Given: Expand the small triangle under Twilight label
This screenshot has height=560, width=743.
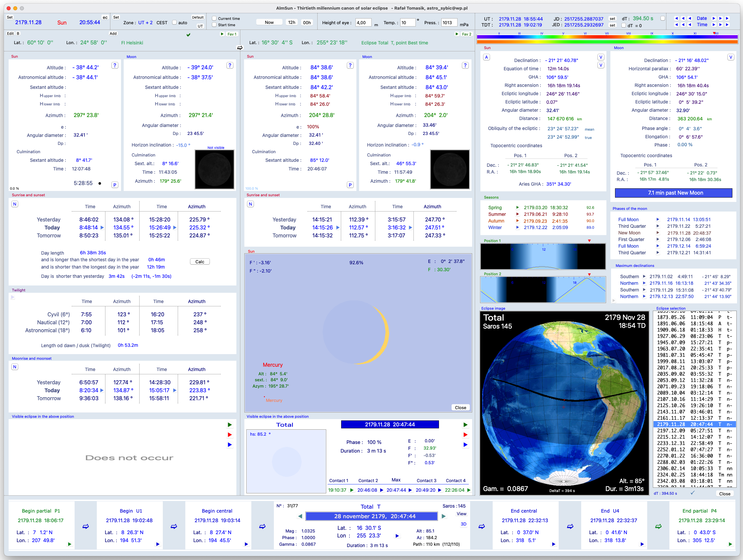Looking at the screenshot, I should (13, 297).
